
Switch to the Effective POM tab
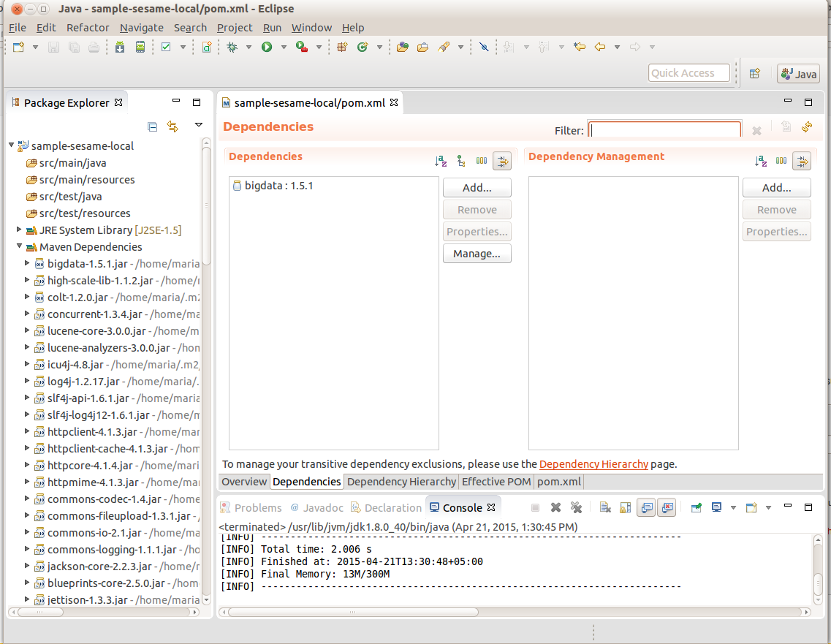[496, 482]
